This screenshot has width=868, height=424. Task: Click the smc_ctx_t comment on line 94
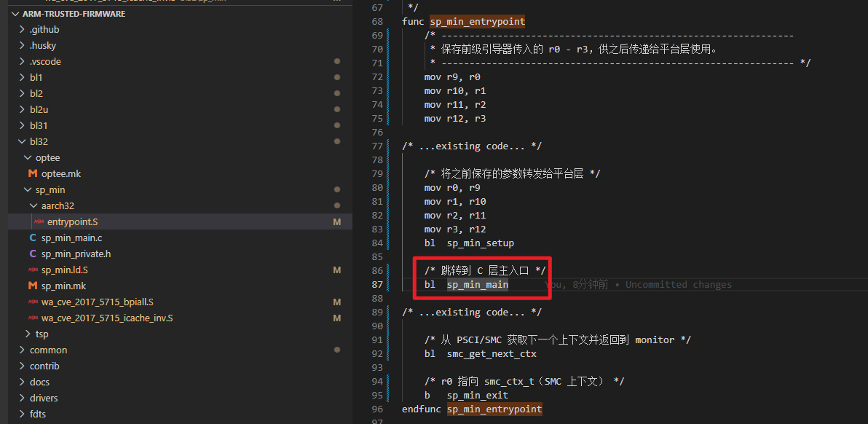(x=524, y=381)
